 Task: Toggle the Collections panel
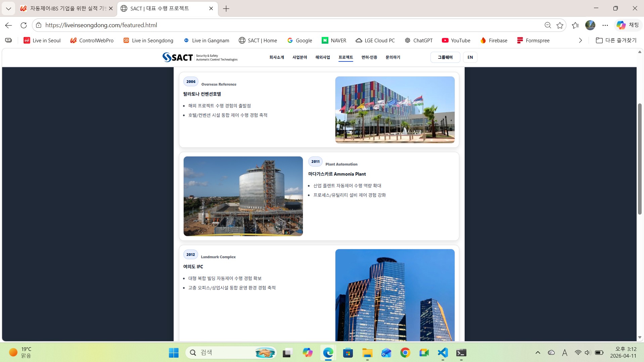click(x=576, y=25)
